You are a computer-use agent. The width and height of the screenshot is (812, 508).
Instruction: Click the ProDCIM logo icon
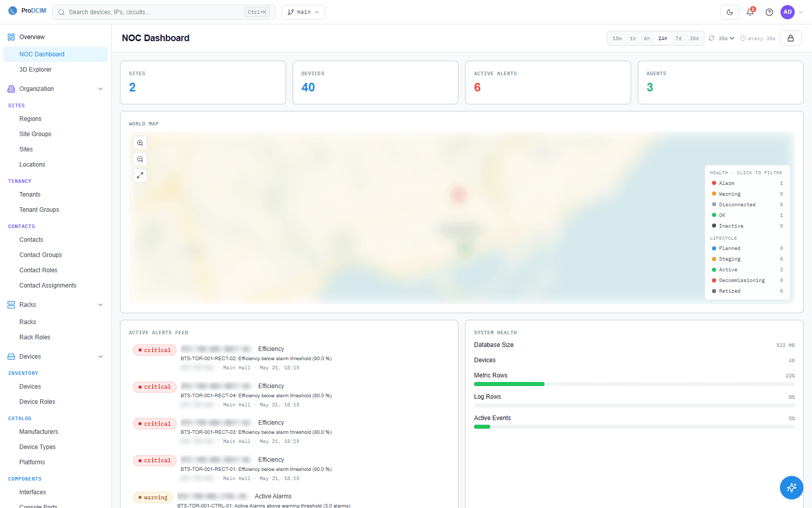click(x=13, y=11)
